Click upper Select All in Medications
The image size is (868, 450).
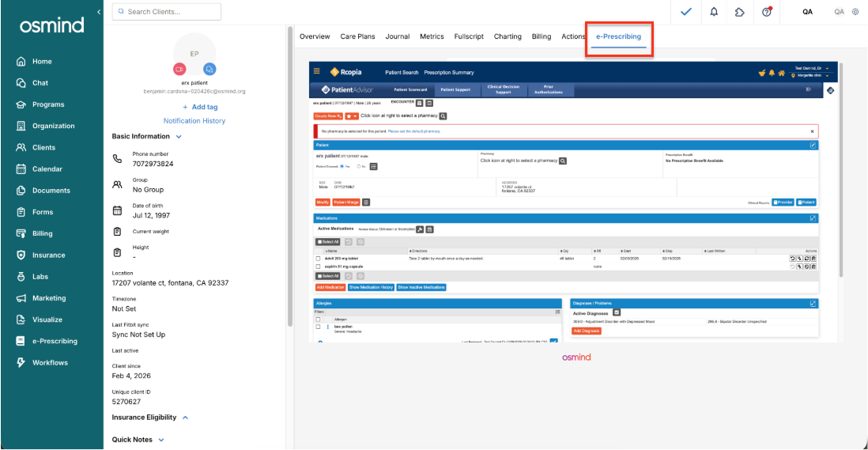(328, 242)
